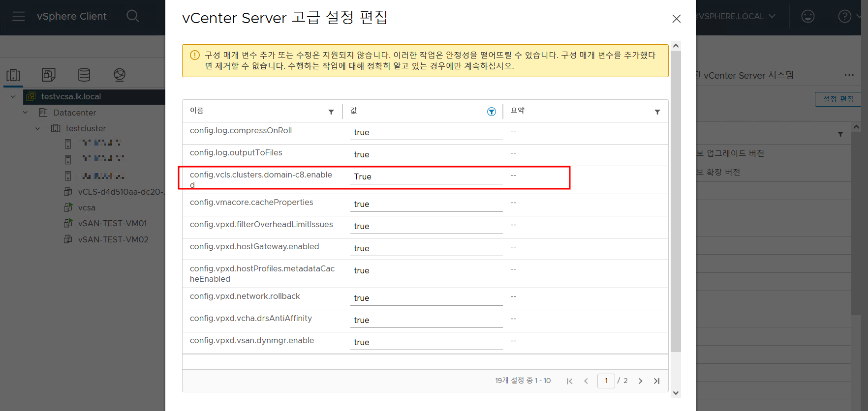868x411 pixels.
Task: Open the active 값 column filter
Action: 491,112
